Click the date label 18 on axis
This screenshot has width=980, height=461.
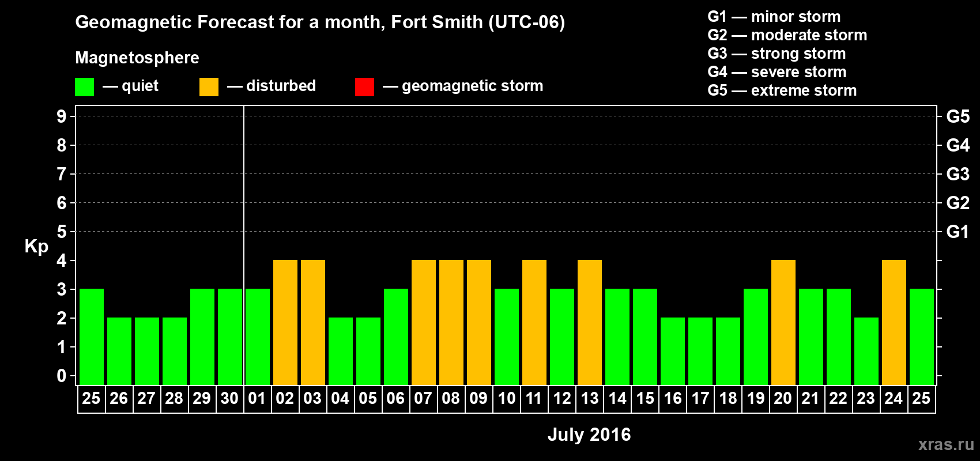(x=728, y=398)
